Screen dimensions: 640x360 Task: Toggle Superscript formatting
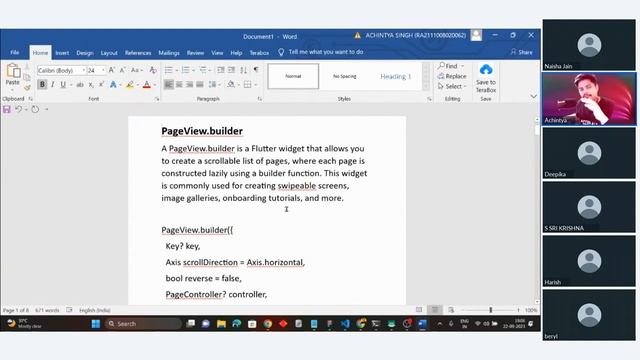click(101, 84)
